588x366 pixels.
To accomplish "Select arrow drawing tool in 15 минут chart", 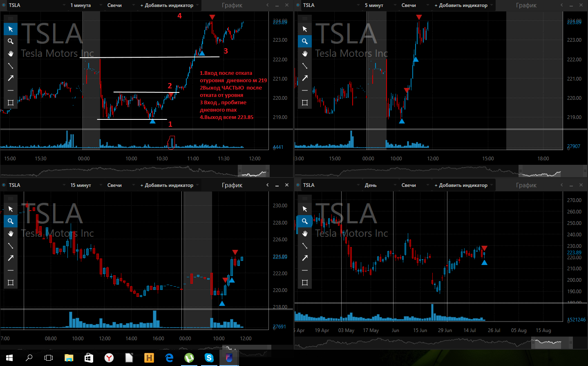I will point(11,258).
